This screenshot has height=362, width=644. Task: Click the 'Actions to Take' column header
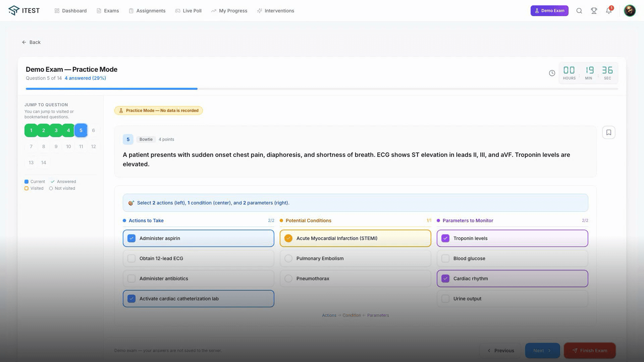coord(146,221)
